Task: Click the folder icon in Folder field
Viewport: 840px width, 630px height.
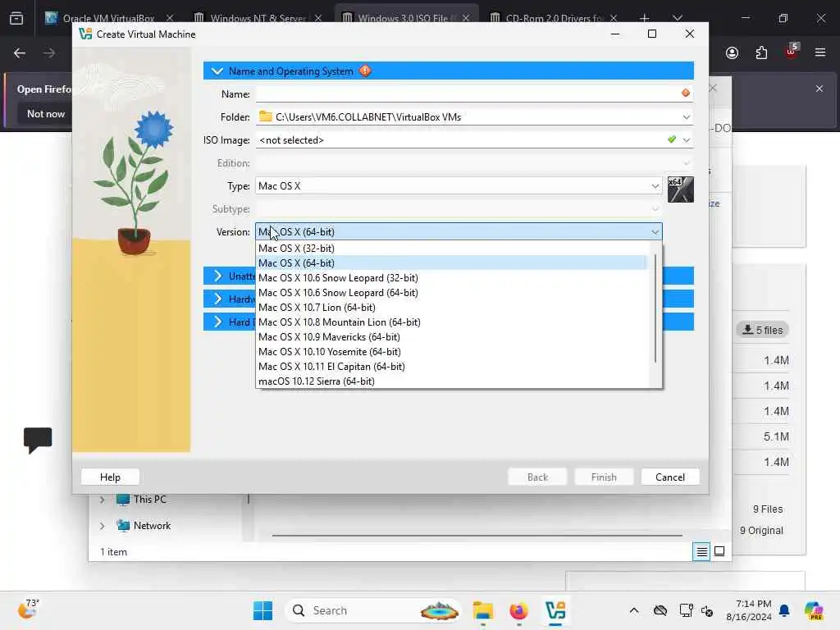Action: click(265, 116)
